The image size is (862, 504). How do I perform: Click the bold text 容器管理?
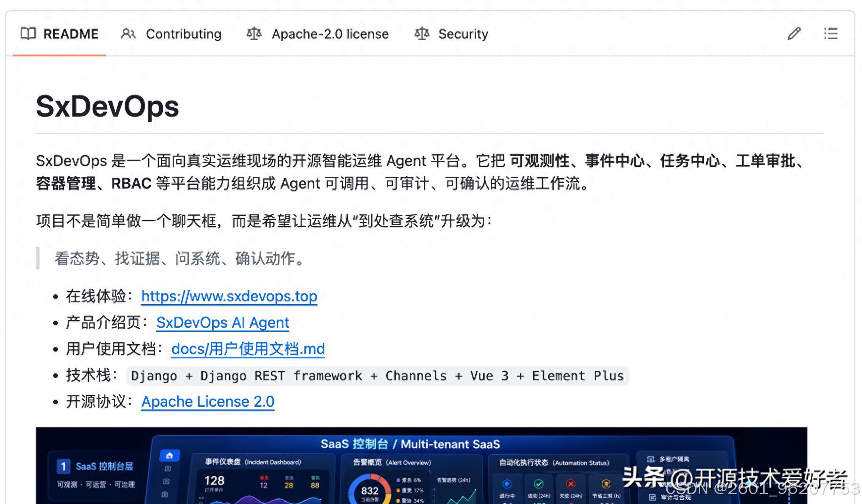(66, 183)
